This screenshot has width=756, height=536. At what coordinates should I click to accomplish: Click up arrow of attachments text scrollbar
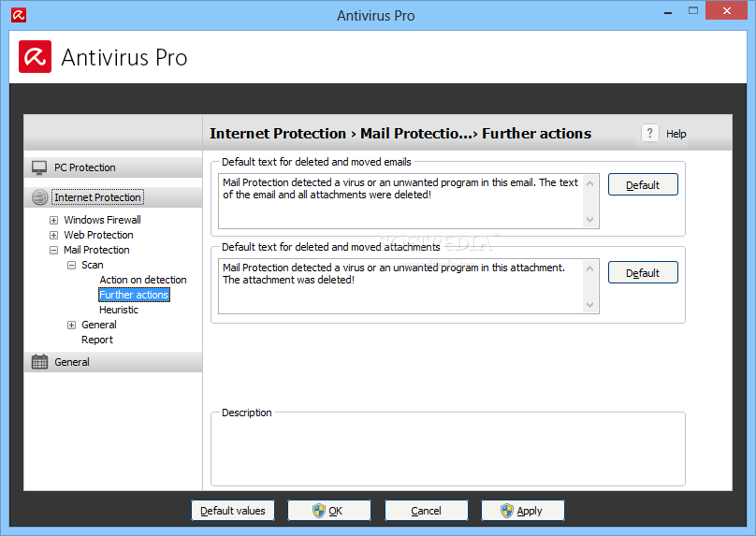pos(589,268)
